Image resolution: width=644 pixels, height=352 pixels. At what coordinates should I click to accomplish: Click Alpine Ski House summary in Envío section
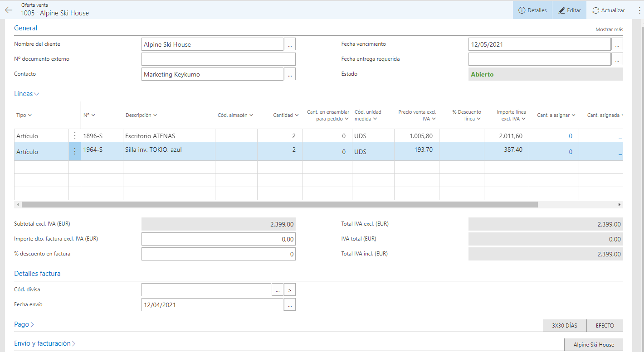pyautogui.click(x=594, y=345)
